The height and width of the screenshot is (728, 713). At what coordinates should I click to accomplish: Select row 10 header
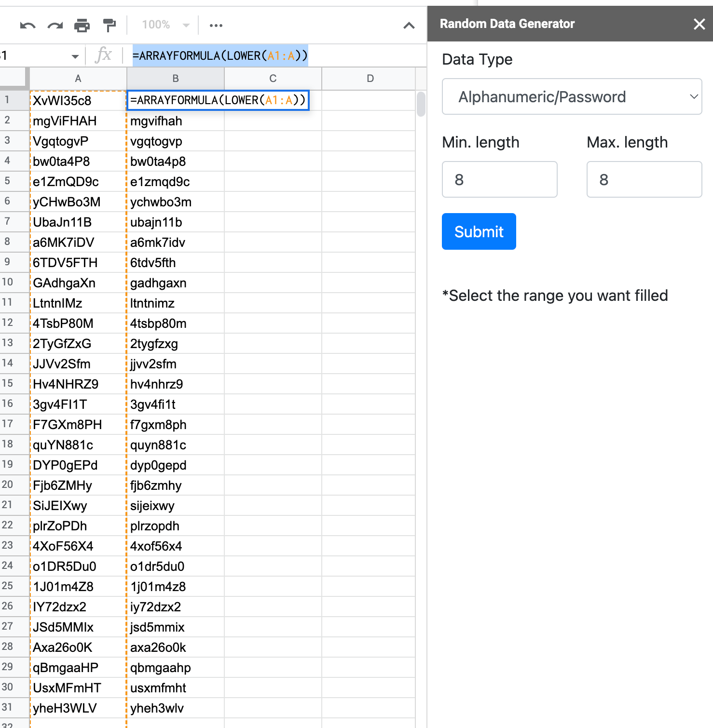[x=14, y=283]
